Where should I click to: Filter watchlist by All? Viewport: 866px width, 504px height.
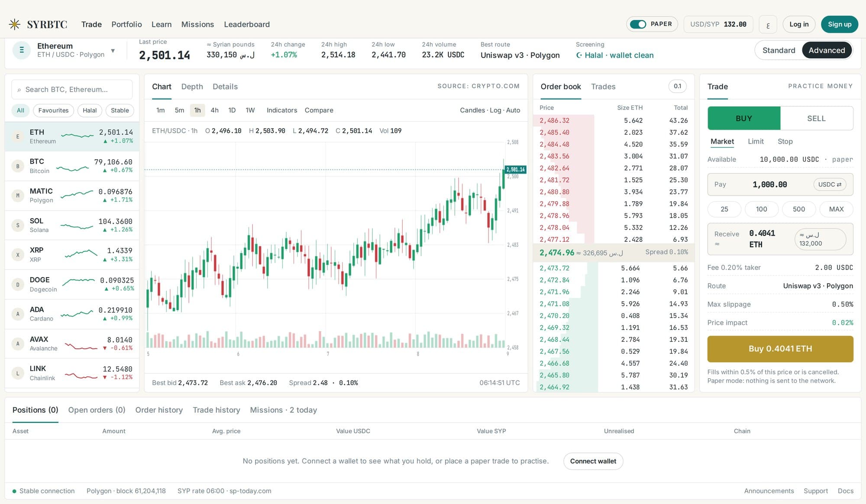point(20,110)
